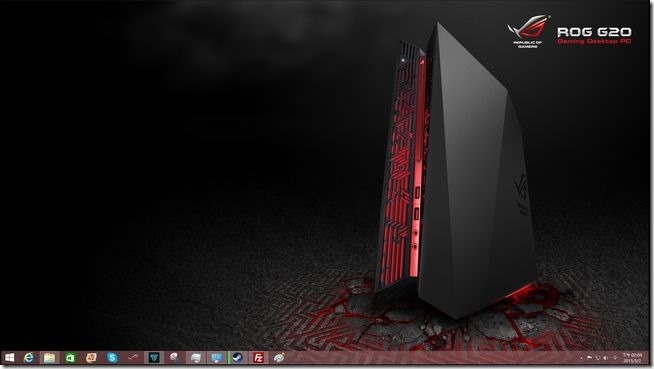Open the dark teal triangle app icon
This screenshot has width=654, height=369.
(x=154, y=358)
